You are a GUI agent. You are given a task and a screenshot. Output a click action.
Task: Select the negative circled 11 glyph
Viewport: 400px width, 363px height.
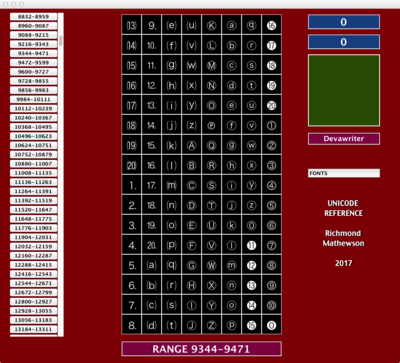click(x=251, y=245)
